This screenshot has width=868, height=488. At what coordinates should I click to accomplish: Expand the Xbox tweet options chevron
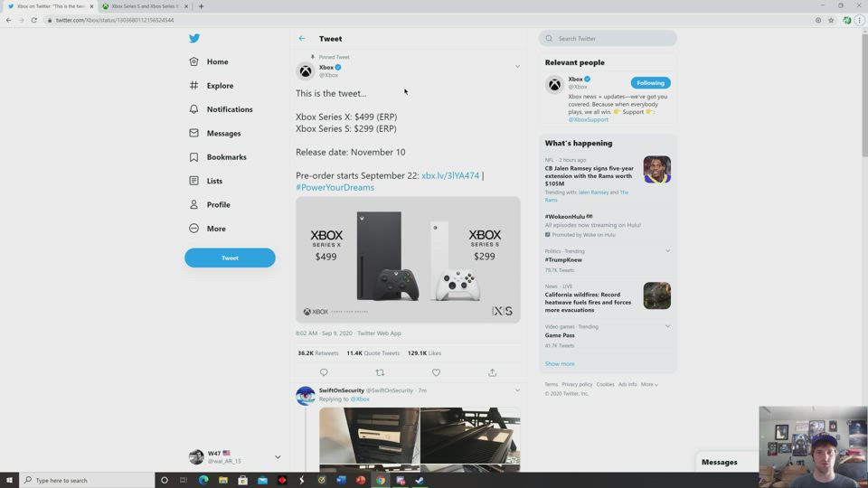pyautogui.click(x=517, y=67)
